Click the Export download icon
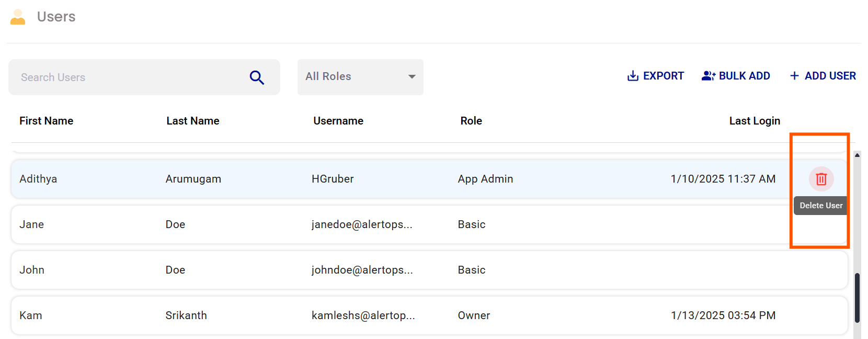 633,76
